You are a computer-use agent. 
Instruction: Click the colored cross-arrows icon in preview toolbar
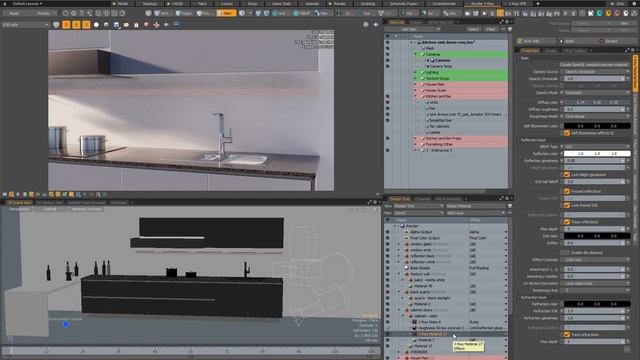tap(156, 25)
